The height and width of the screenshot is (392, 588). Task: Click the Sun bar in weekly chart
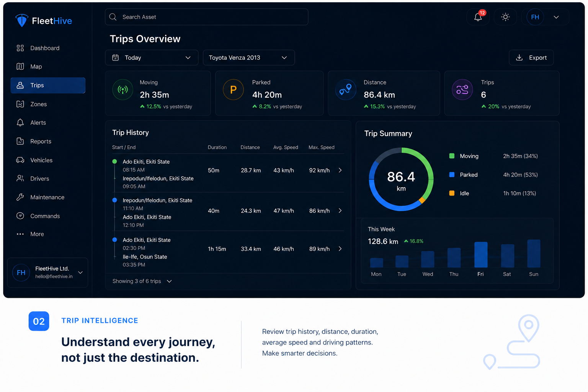click(x=534, y=253)
